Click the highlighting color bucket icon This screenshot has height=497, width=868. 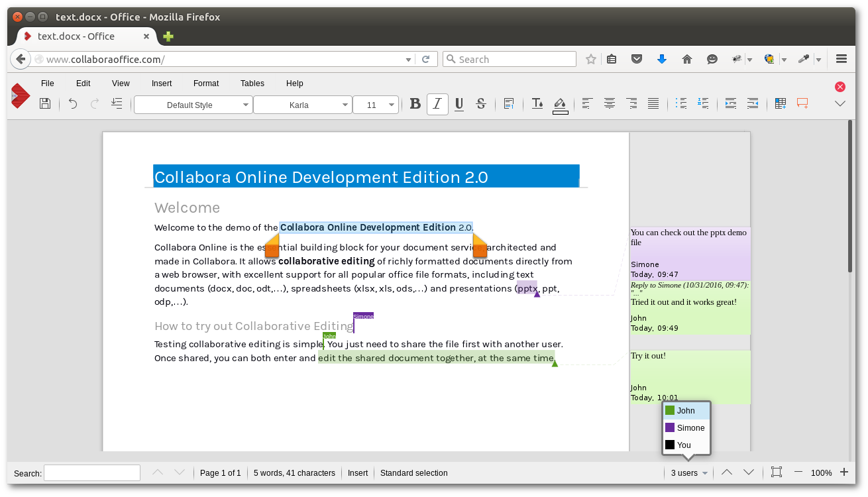(561, 105)
